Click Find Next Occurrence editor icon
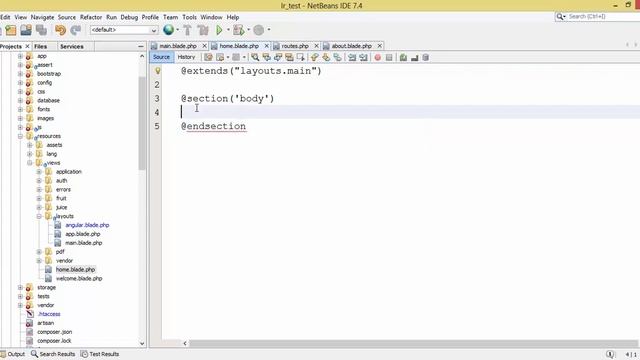This screenshot has height=360, width=640. coord(278,58)
